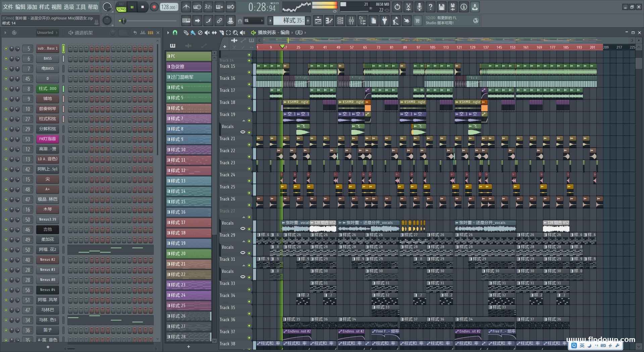Click the 吉他 channel button
This screenshot has width=644, height=352.
click(48, 230)
